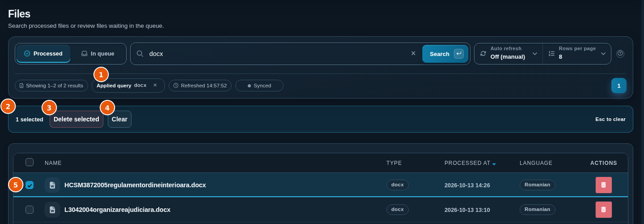The width and height of the screenshot is (644, 224).
Task: Switch to the In queue tab
Action: pyautogui.click(x=97, y=54)
